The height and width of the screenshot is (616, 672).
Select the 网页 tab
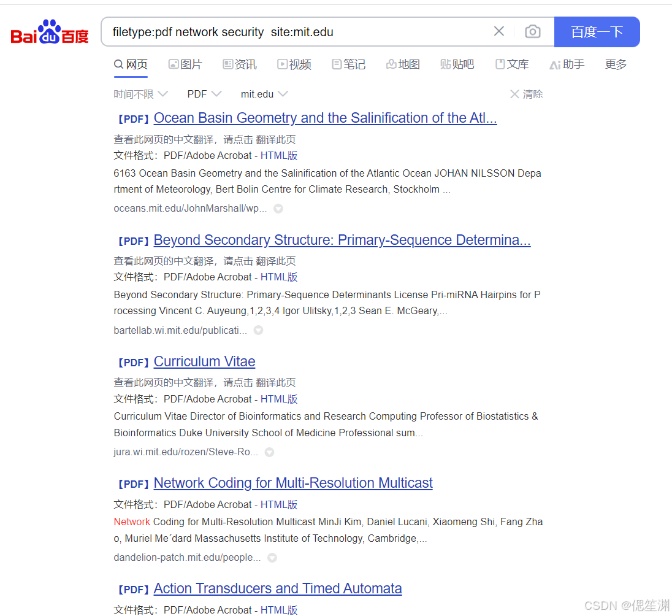click(131, 64)
